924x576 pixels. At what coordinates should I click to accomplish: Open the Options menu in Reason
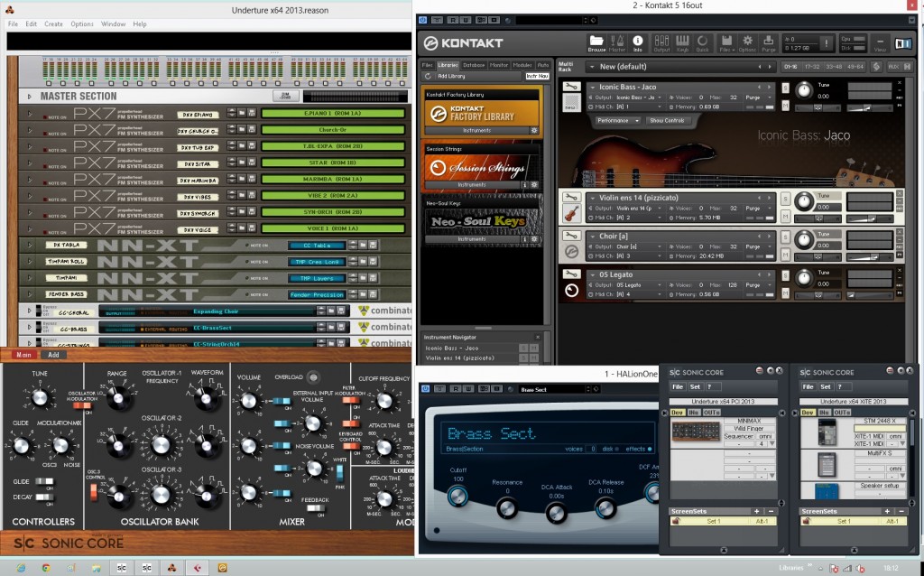82,23
